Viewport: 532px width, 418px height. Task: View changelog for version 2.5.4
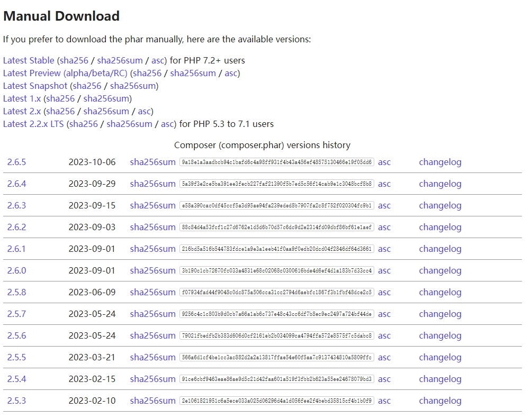(x=440, y=379)
